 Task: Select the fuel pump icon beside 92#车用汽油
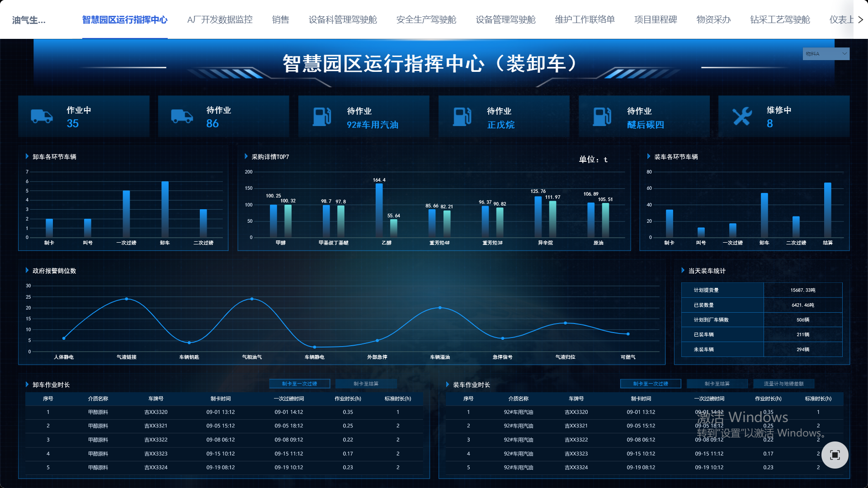click(x=321, y=117)
